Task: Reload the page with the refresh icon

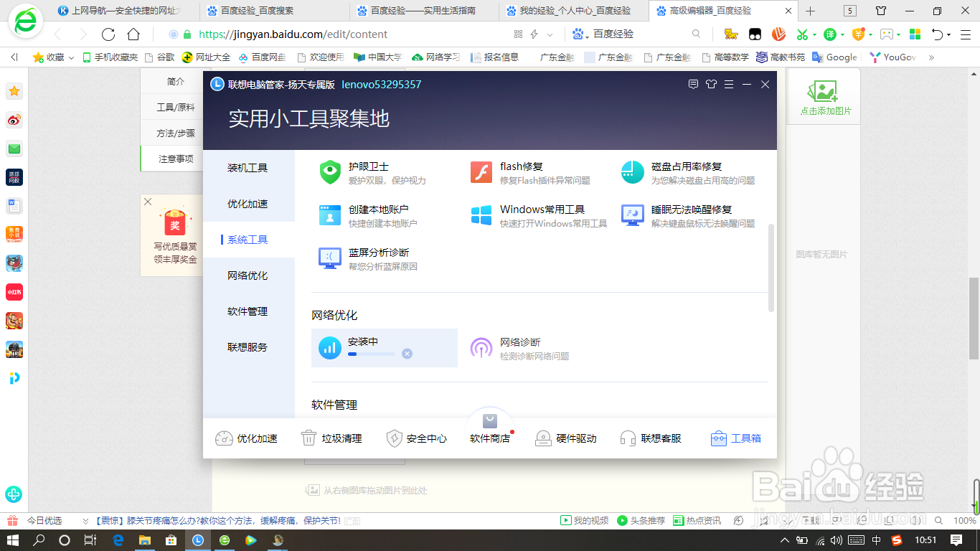Action: (108, 34)
